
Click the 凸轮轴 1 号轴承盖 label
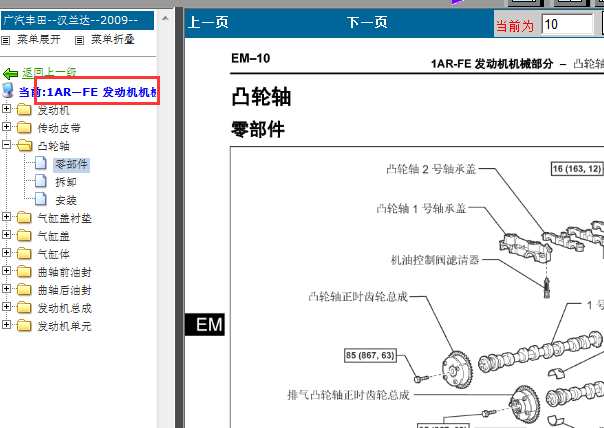(421, 208)
